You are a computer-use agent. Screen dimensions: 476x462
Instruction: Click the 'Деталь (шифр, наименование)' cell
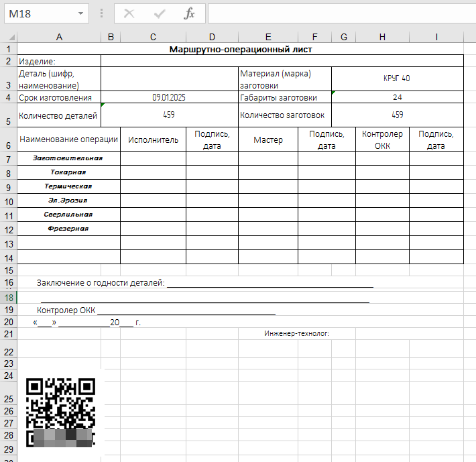59,79
